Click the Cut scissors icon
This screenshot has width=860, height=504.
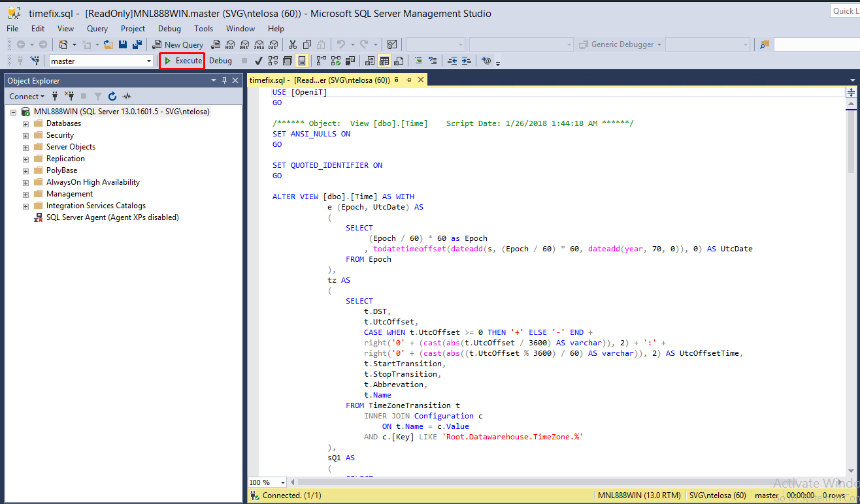pyautogui.click(x=292, y=44)
